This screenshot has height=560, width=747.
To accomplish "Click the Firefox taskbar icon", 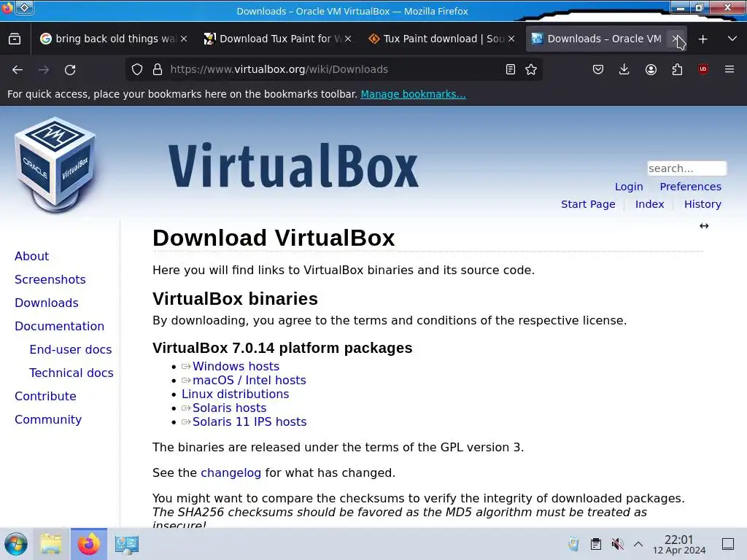I will pyautogui.click(x=89, y=544).
